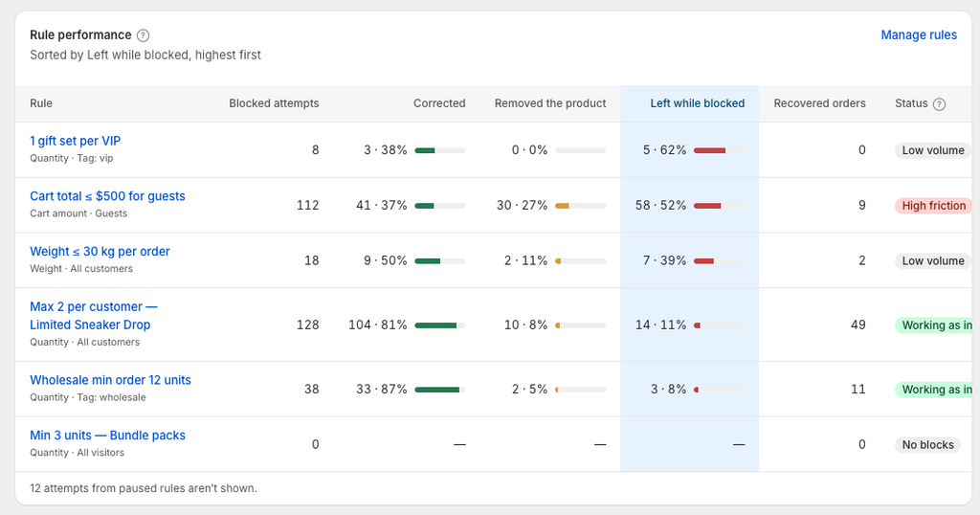The width and height of the screenshot is (980, 515).
Task: Open the 'Wholesale min order 12 units' rule
Action: 111,380
